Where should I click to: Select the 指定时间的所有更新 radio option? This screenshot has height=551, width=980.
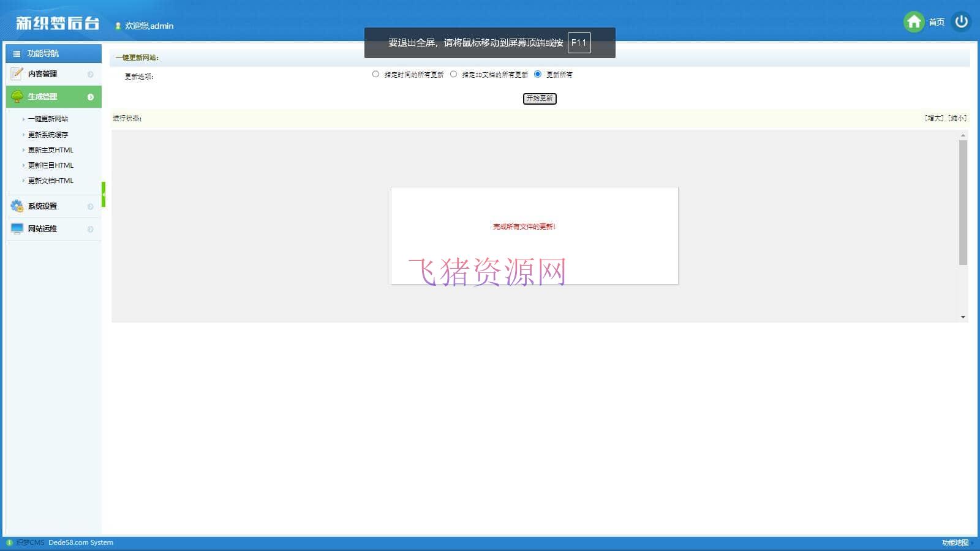click(375, 74)
